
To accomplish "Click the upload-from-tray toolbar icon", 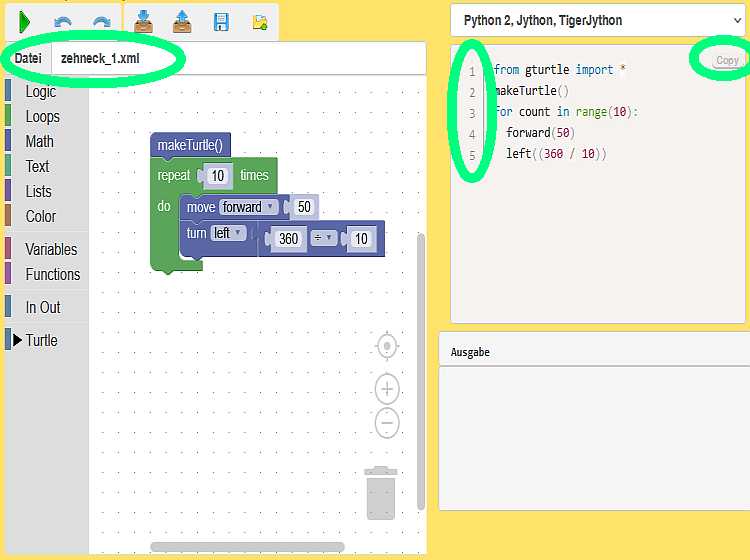I will [x=182, y=22].
